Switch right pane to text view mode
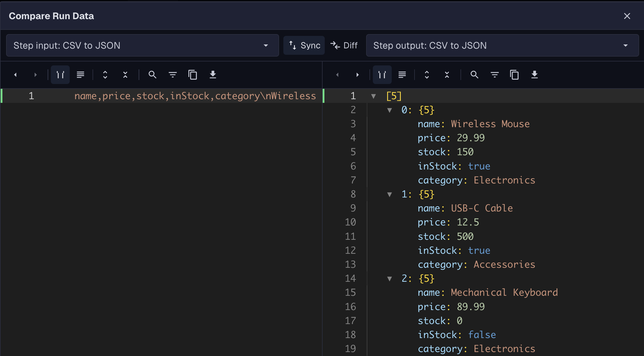Image resolution: width=644 pixels, height=356 pixels. tap(402, 75)
